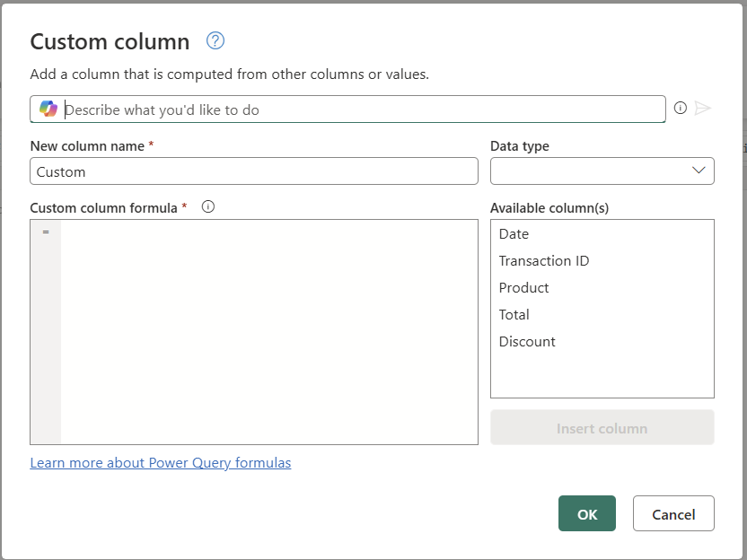Viewport: 747px width, 560px height.
Task: Open Learn more about Power Query formulas
Action: click(160, 462)
